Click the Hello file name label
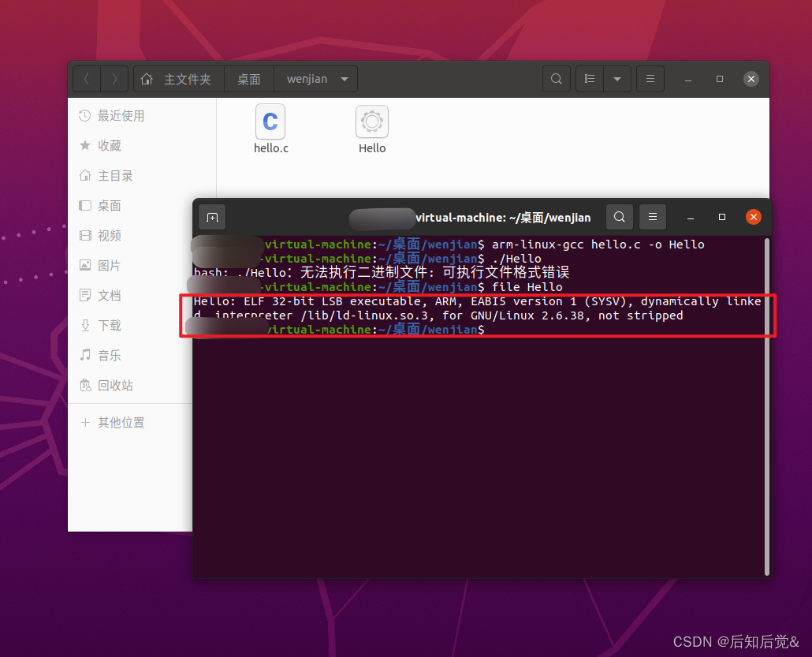This screenshot has width=812, height=657. point(372,148)
